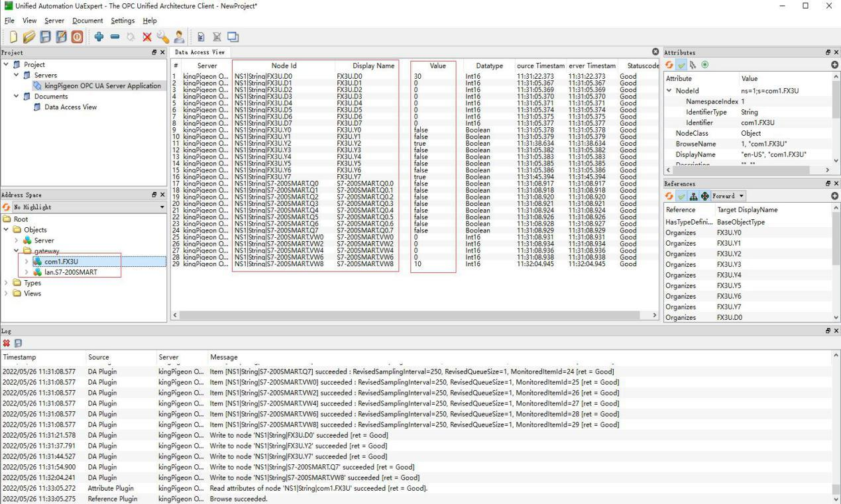Collapse the Project tree root
841x504 pixels.
6,65
